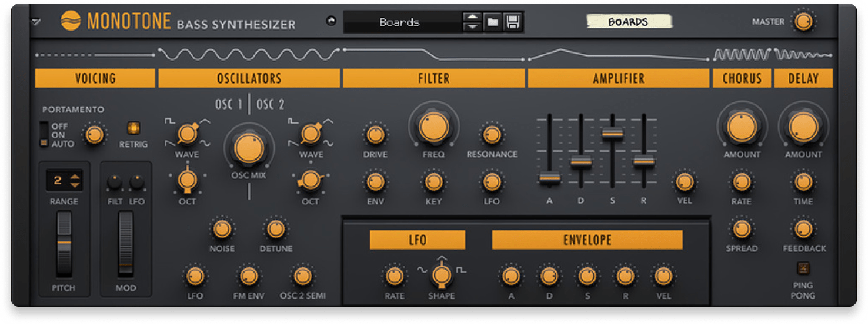
Task: Click the MOD wheel
Action: tap(126, 244)
